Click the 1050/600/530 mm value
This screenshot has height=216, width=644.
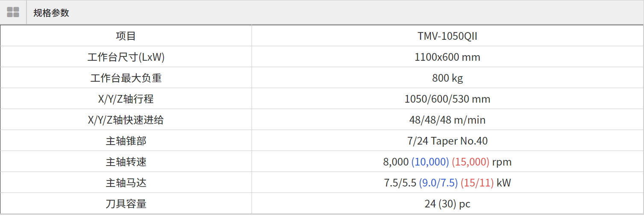tap(447, 99)
